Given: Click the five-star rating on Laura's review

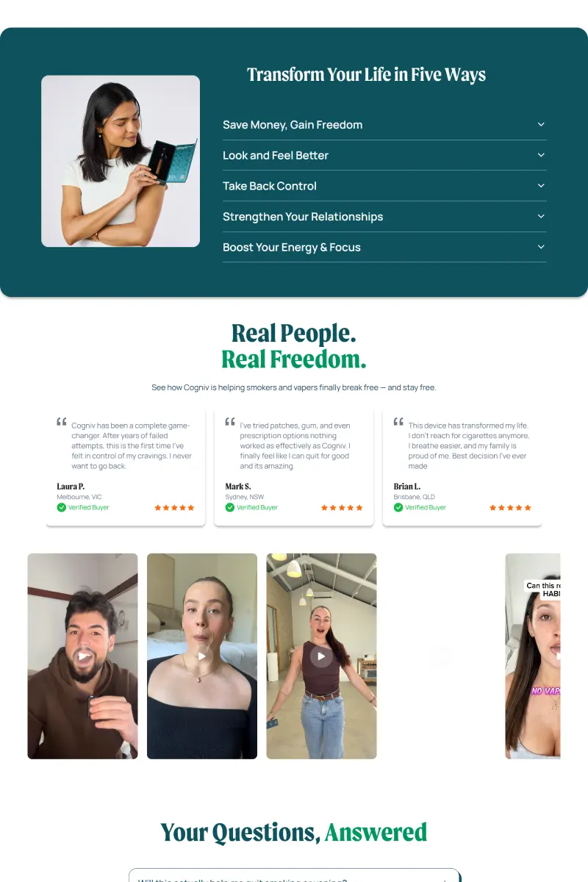Looking at the screenshot, I should click(x=174, y=507).
